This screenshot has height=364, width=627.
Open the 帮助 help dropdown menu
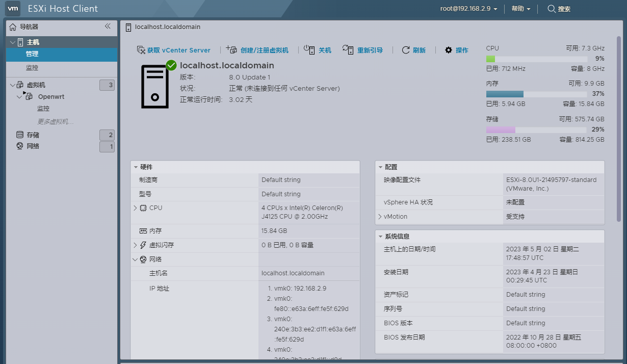click(x=521, y=9)
